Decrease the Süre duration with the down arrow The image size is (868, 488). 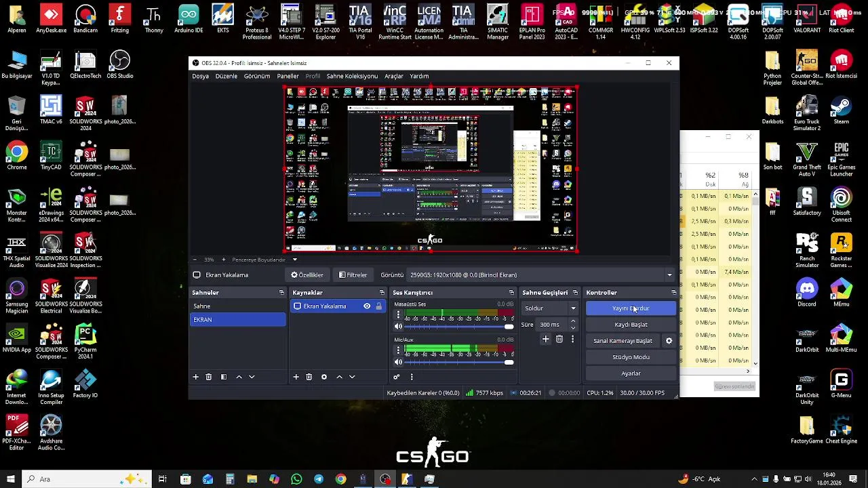point(573,328)
